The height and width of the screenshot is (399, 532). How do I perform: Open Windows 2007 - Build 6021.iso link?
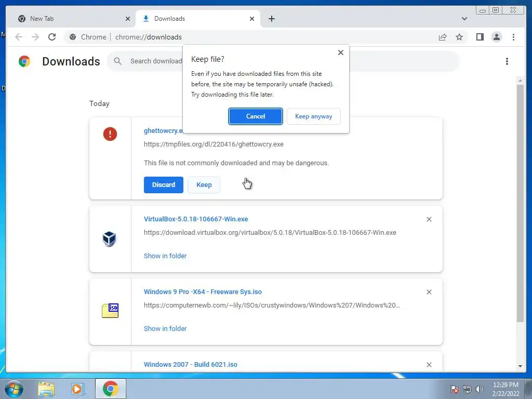click(190, 364)
